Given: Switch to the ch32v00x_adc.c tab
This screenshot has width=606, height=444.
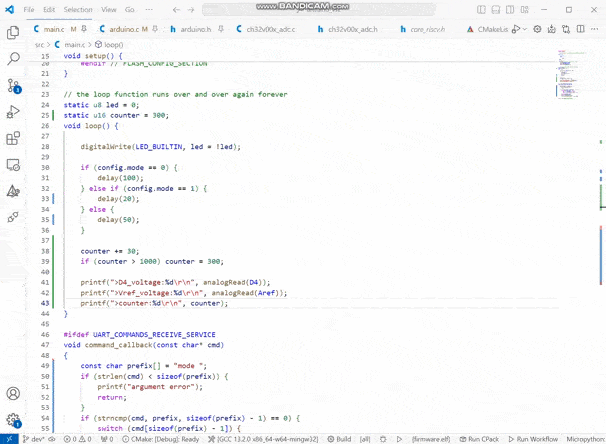Looking at the screenshot, I should (x=271, y=29).
